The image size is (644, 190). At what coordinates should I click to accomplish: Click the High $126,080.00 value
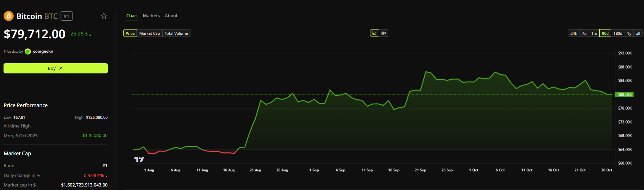(x=97, y=117)
